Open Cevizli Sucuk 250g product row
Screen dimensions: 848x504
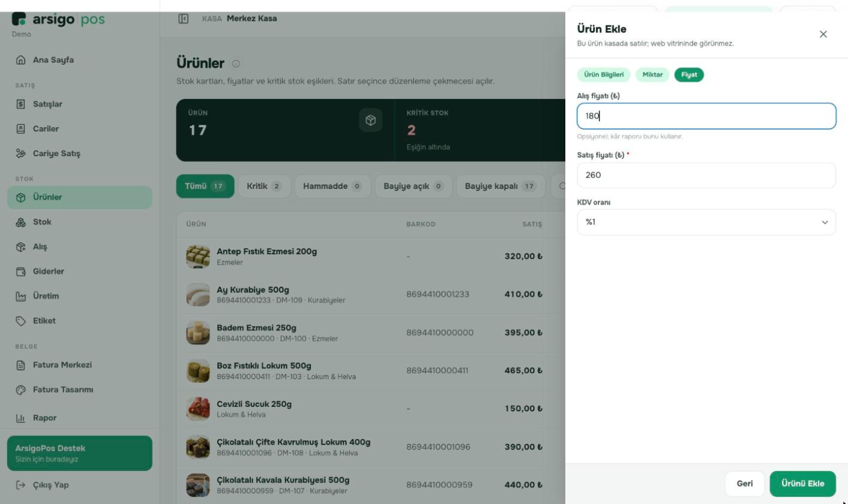pos(371,409)
